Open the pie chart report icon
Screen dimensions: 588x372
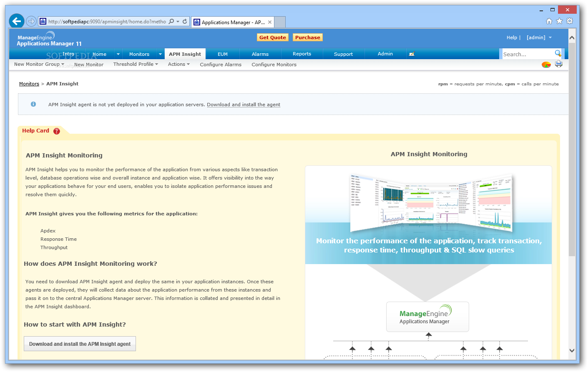(x=546, y=65)
